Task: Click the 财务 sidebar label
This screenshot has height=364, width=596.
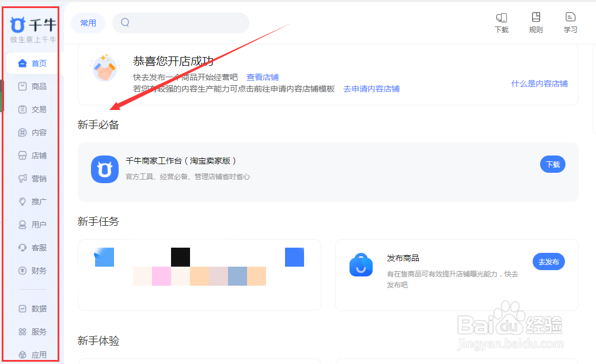Action: 39,271
